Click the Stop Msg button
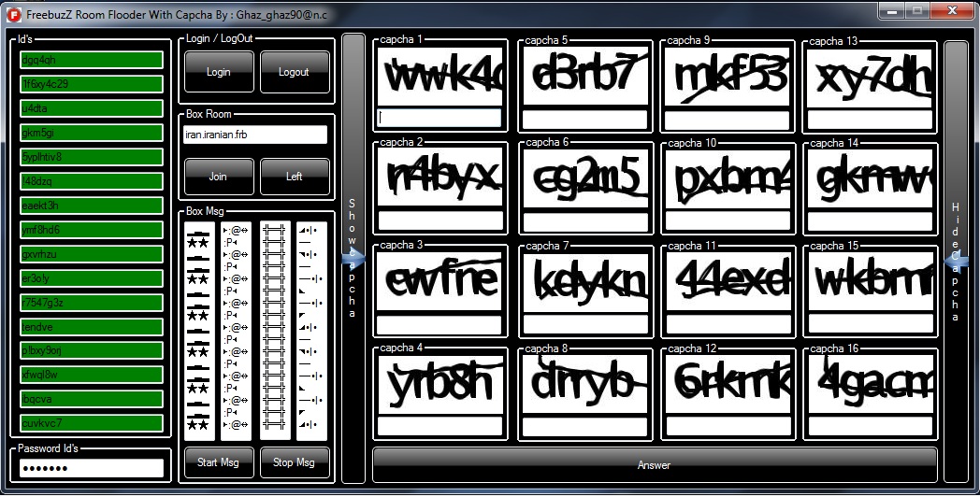Image resolution: width=980 pixels, height=497 pixels. 295,462
